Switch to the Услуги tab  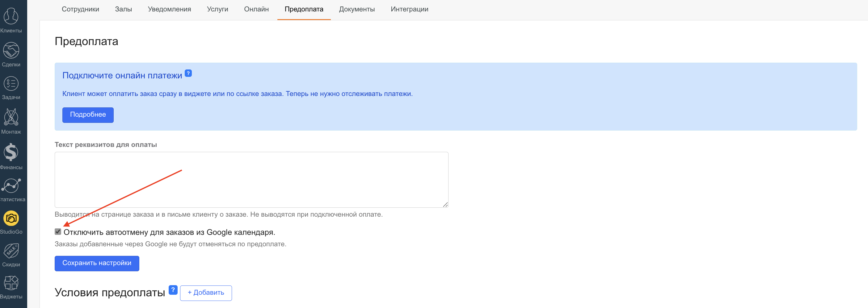pos(218,9)
